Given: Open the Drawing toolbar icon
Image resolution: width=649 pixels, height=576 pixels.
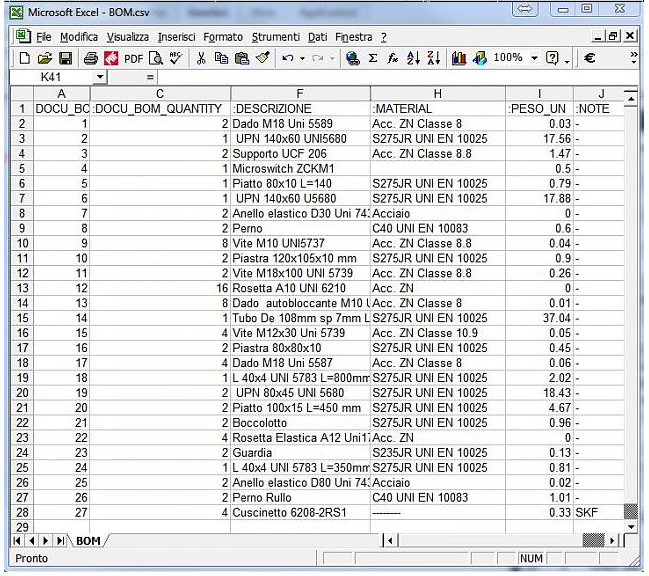Looking at the screenshot, I should point(479,58).
